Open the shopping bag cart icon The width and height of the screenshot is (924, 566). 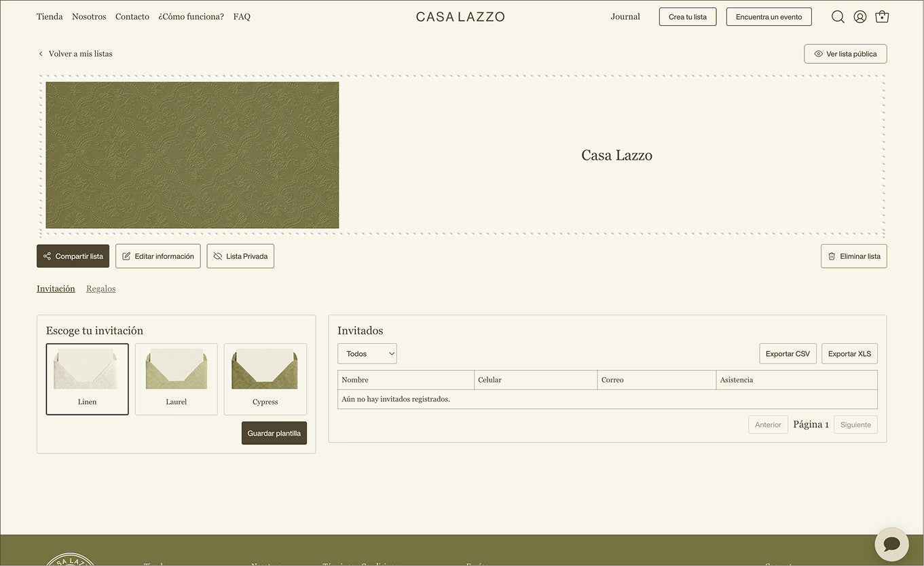click(x=882, y=16)
